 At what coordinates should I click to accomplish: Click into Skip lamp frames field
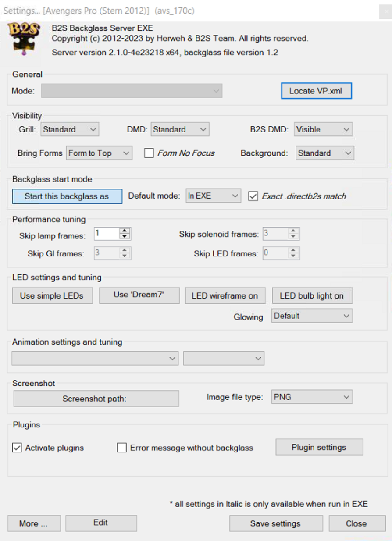[x=107, y=234]
